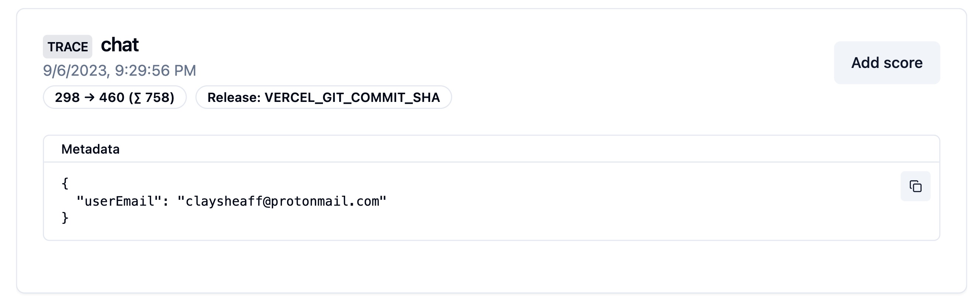Viewport: 980px width, 305px height.
Task: Click the 9/6/2023 date text
Action: (75, 71)
